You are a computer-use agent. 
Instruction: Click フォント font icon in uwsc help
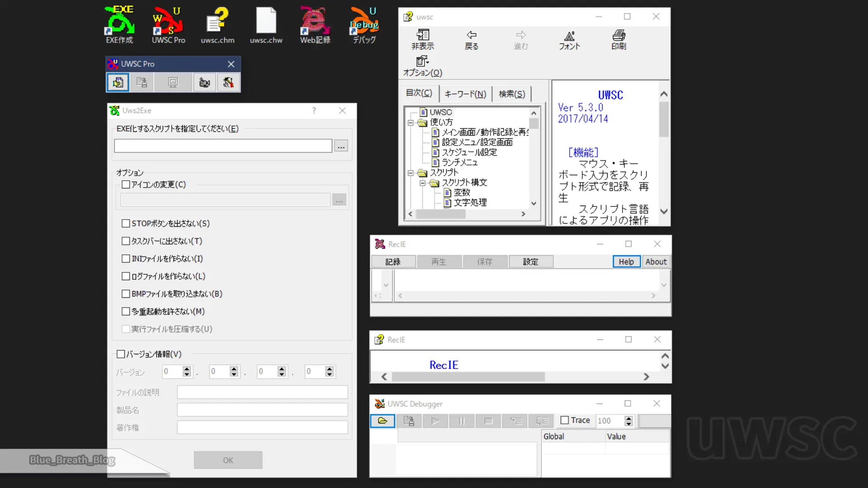(570, 40)
